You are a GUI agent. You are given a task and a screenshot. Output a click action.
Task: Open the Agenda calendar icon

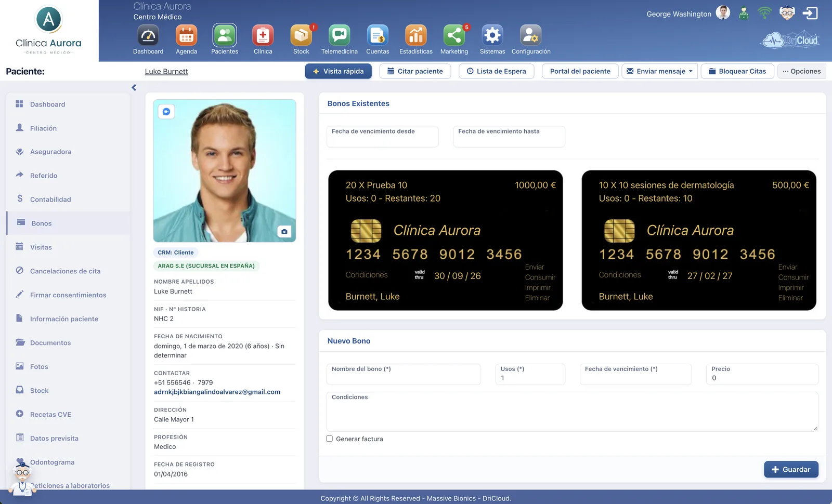(186, 36)
